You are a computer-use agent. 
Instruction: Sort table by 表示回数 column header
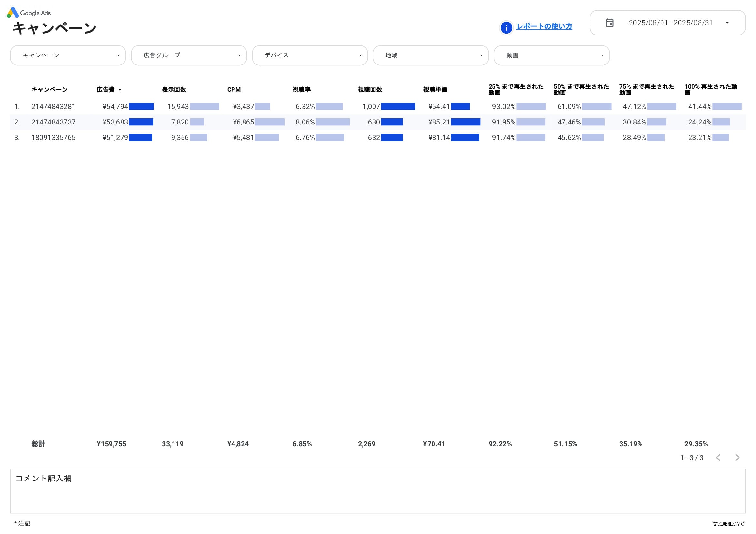click(x=174, y=90)
